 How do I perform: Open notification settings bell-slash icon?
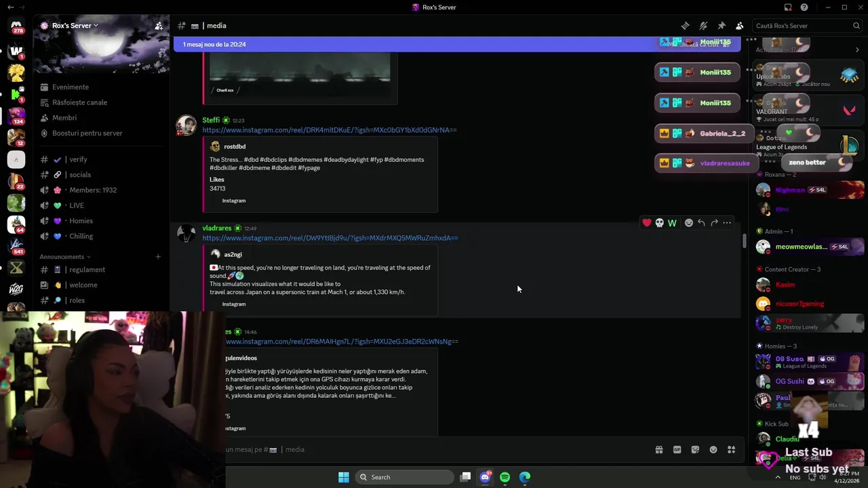click(x=703, y=26)
